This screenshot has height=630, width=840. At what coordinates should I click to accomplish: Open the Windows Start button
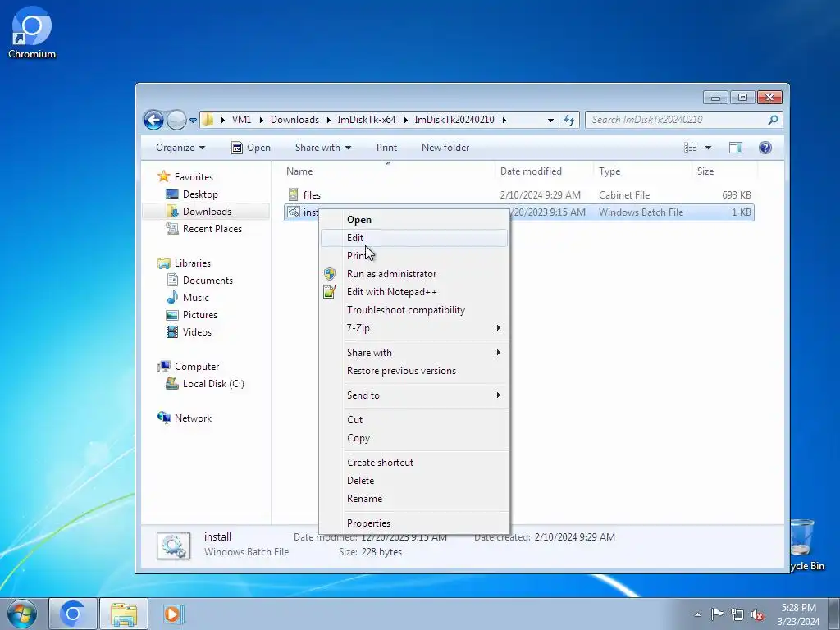[21, 614]
